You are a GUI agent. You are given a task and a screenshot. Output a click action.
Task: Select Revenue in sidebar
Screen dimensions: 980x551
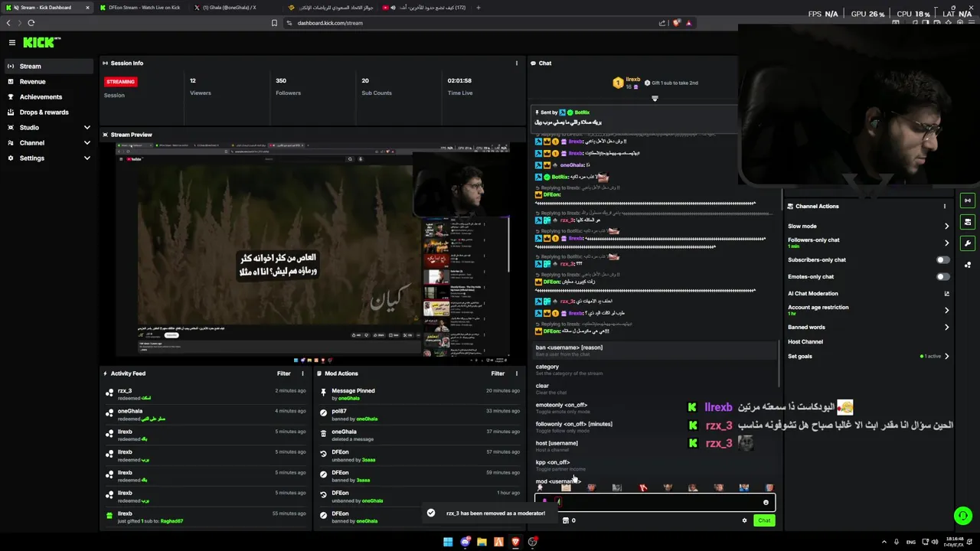pyautogui.click(x=47, y=82)
